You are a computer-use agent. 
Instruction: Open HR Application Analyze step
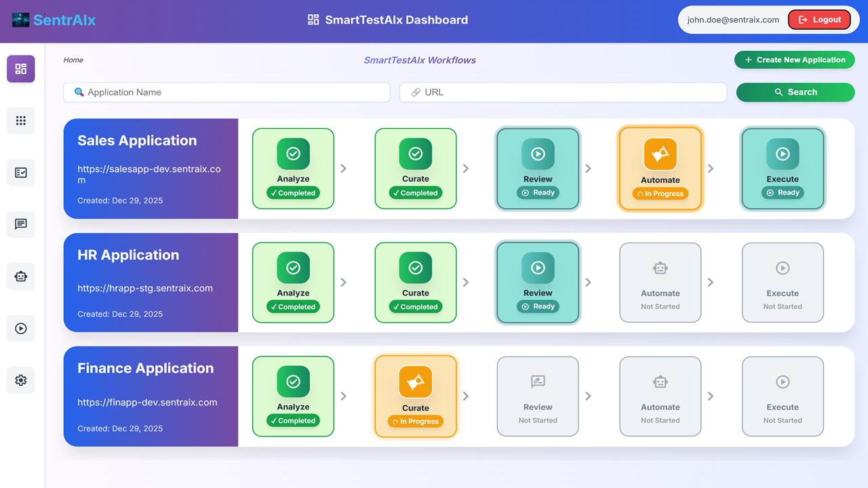294,283
